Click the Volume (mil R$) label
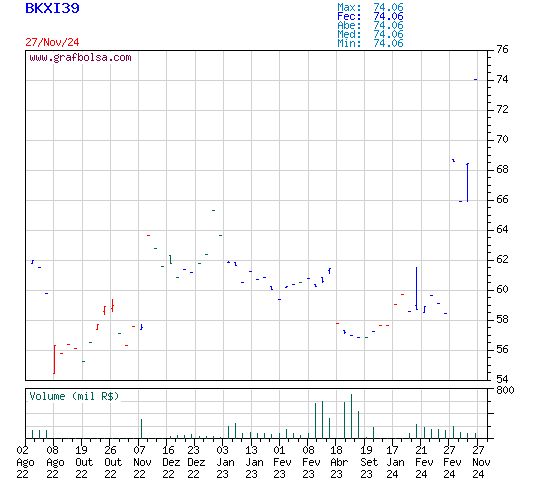This screenshot has width=545, height=490. [74, 396]
